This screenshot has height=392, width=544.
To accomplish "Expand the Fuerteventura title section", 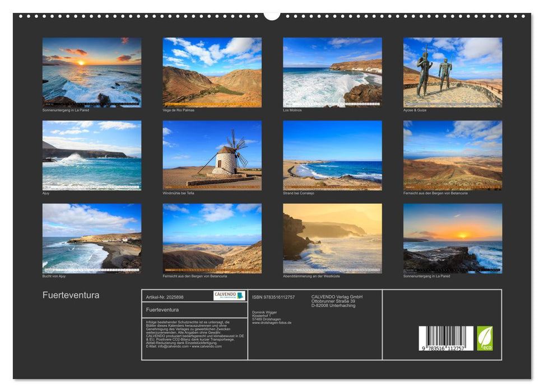I will click(x=72, y=295).
